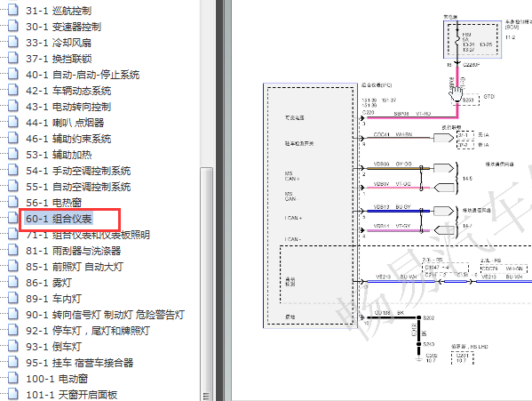This screenshot has height=401, width=532.
Task: Click the 37-1 link box in diagram
Action: [x=465, y=135]
